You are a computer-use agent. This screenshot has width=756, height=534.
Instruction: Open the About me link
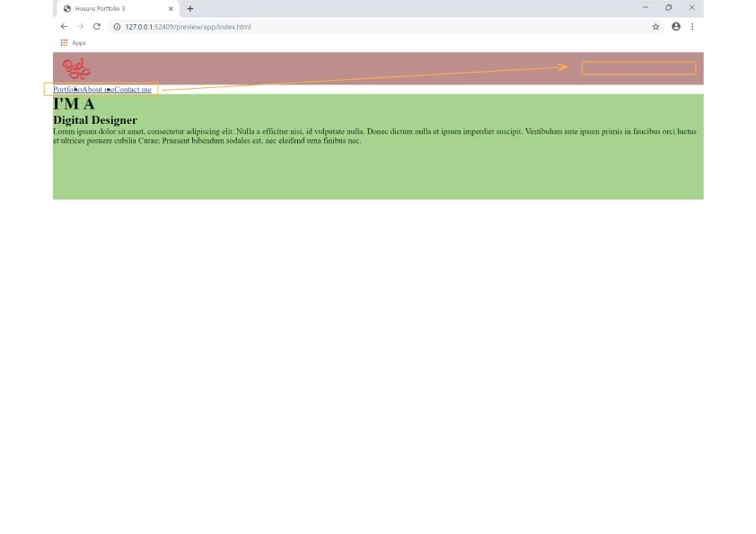click(x=99, y=89)
